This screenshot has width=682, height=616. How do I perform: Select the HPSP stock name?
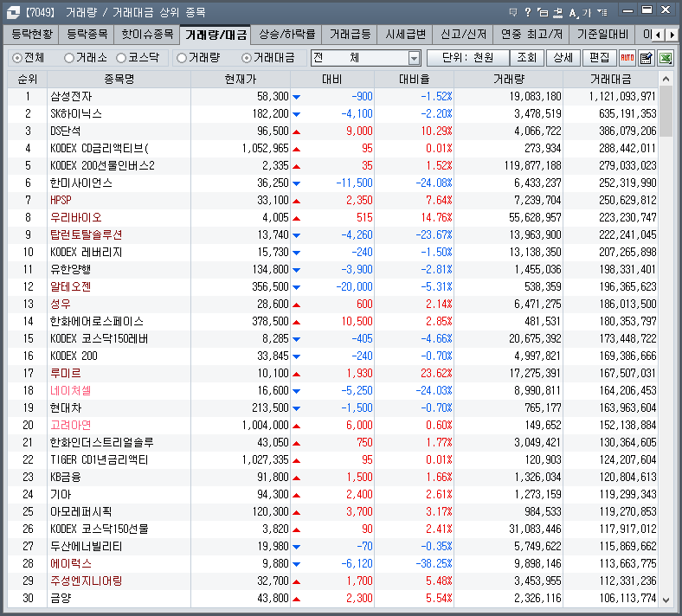(x=61, y=201)
